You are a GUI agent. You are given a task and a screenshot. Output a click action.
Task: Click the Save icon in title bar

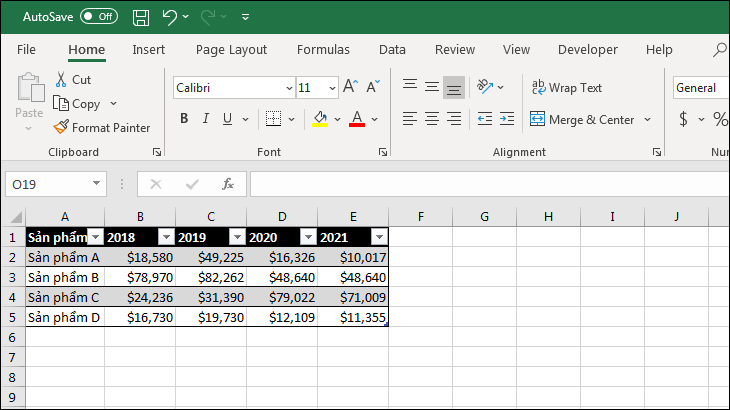(141, 17)
